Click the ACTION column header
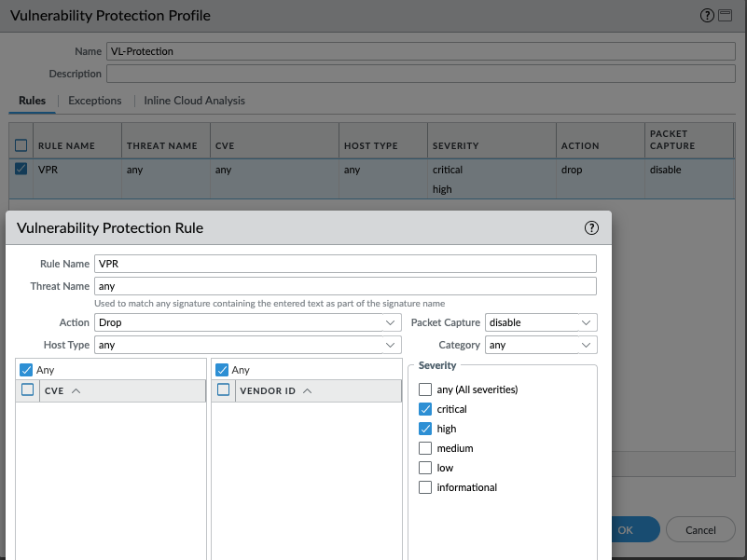This screenshot has width=747, height=560. click(601, 141)
